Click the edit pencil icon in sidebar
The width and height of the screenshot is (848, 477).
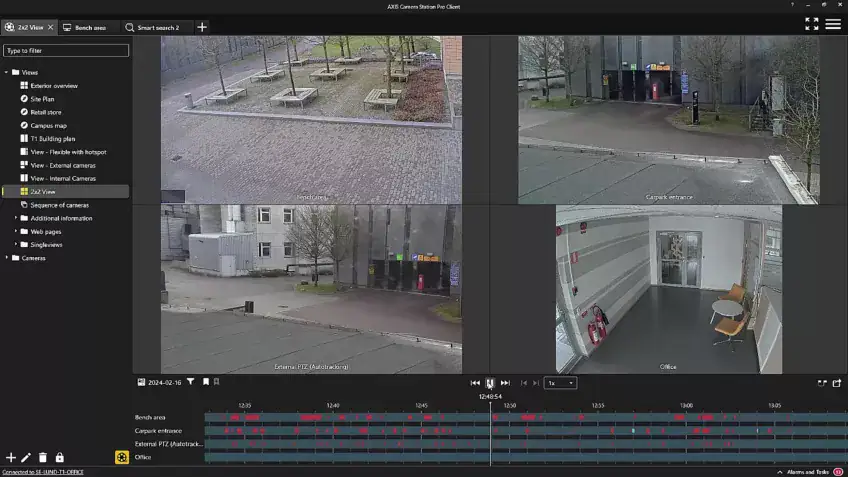pos(26,457)
